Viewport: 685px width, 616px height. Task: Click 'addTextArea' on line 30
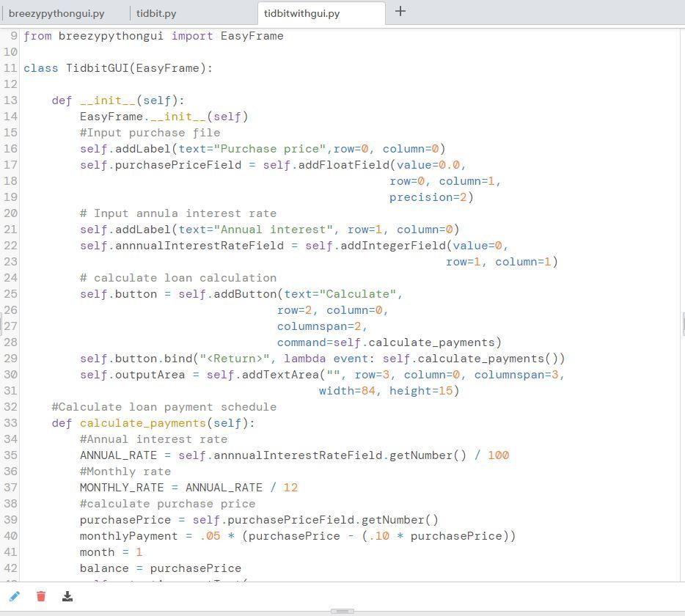click(x=280, y=375)
